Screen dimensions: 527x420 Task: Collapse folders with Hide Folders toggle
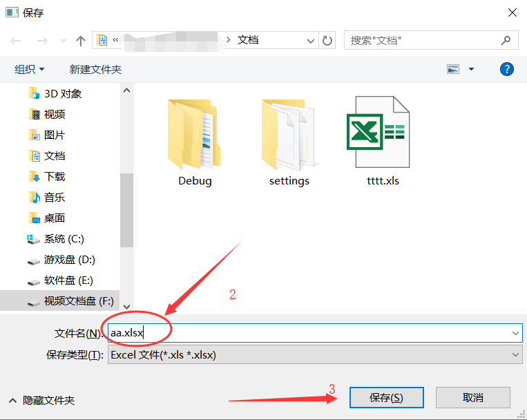[42, 400]
